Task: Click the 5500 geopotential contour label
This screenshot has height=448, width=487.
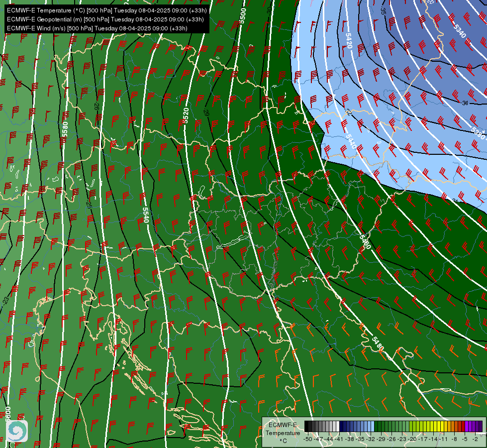Action: point(243,15)
